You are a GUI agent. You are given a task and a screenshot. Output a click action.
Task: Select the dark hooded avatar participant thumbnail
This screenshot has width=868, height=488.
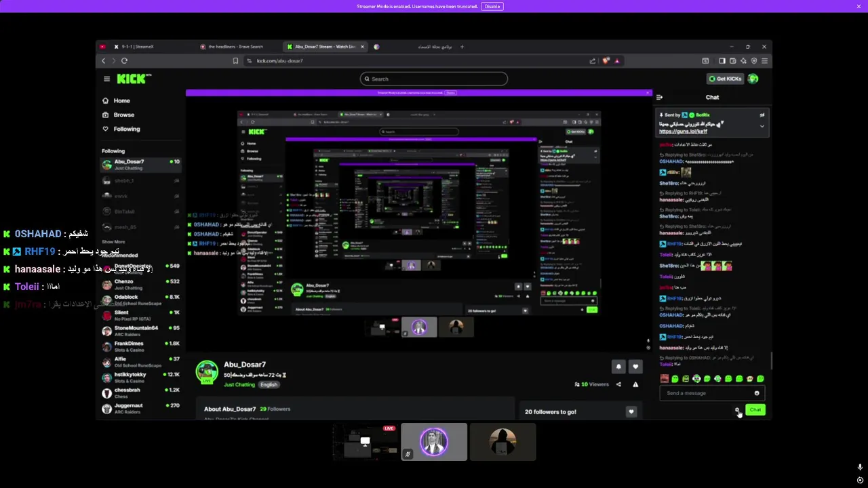pos(502,442)
